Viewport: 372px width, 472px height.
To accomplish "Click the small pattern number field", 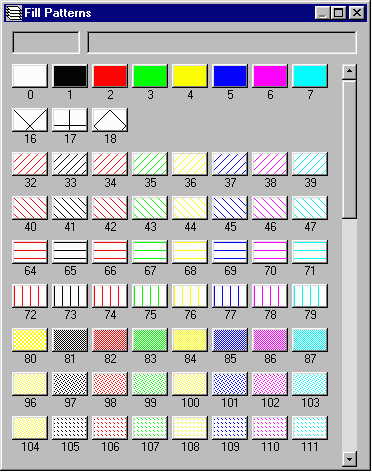I will (x=46, y=42).
